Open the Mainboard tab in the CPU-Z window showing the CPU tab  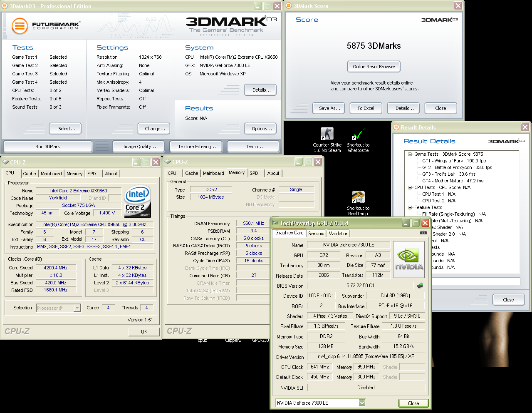(51, 174)
